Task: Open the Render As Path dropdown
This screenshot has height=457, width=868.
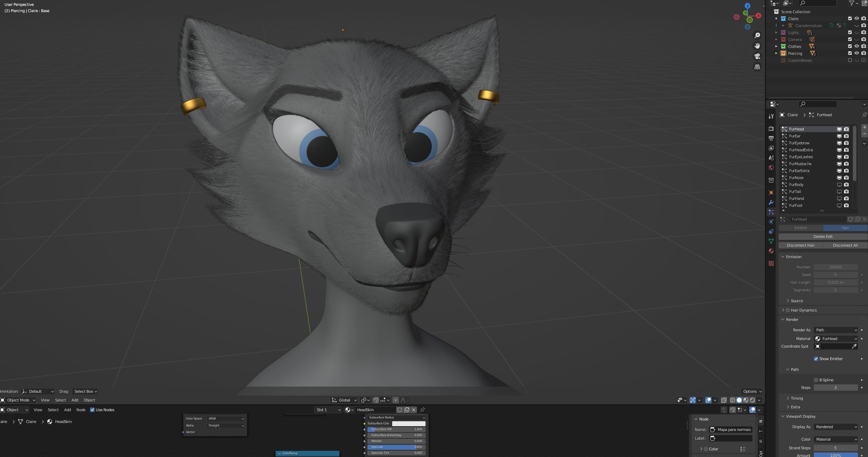Action: tap(836, 330)
